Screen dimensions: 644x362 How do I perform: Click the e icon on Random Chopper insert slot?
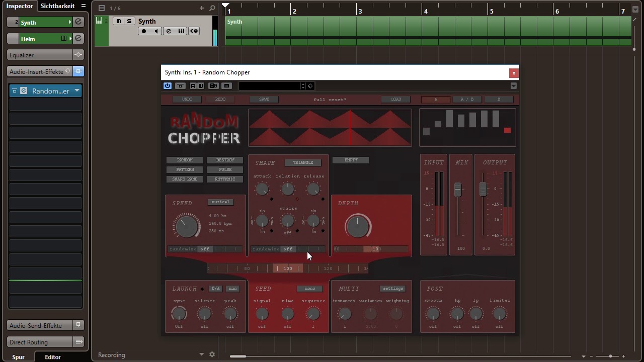(x=23, y=91)
